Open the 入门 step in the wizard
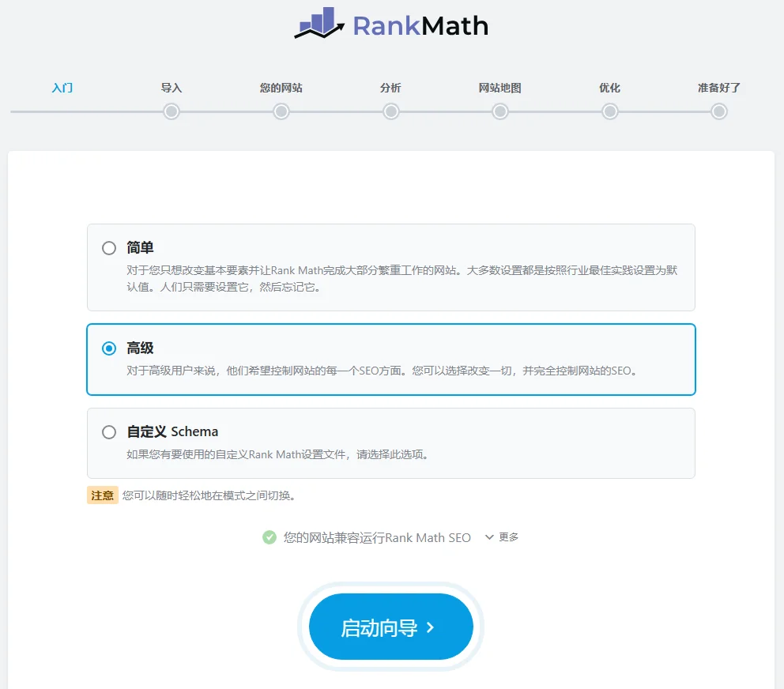Viewport: 784px width, 689px height. coord(62,88)
